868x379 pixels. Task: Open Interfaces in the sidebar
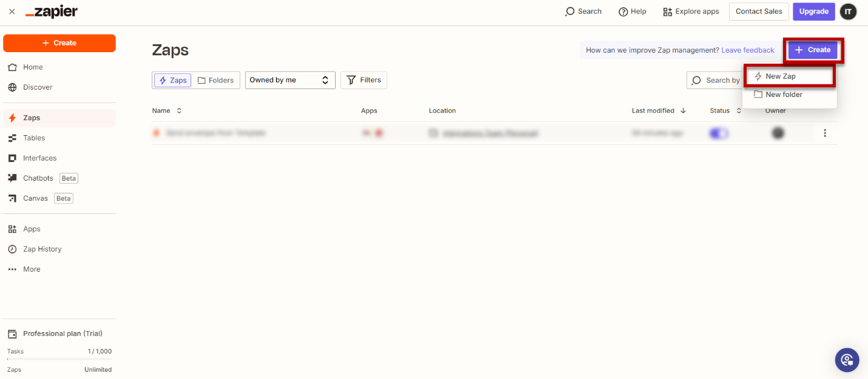point(59,158)
